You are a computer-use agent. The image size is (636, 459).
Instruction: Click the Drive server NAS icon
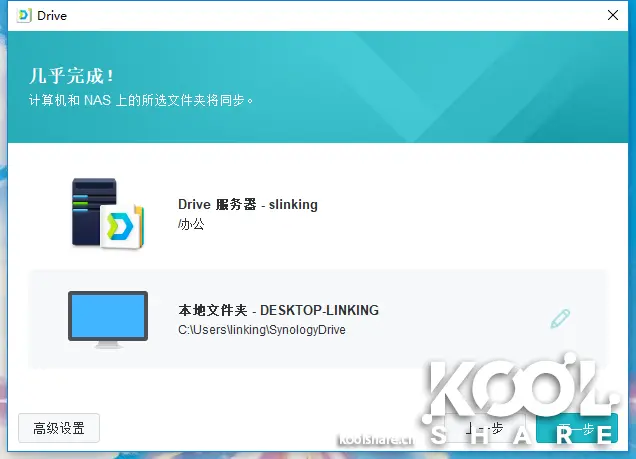point(108,214)
